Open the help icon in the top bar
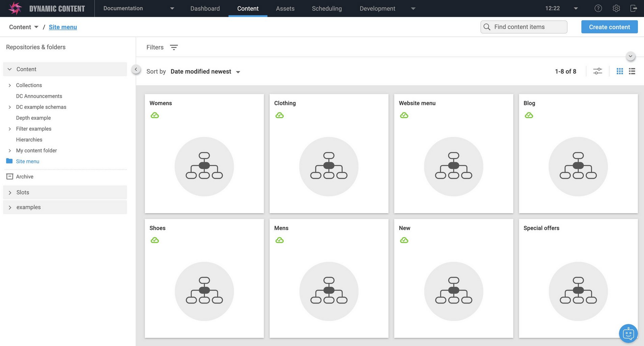 (x=598, y=8)
